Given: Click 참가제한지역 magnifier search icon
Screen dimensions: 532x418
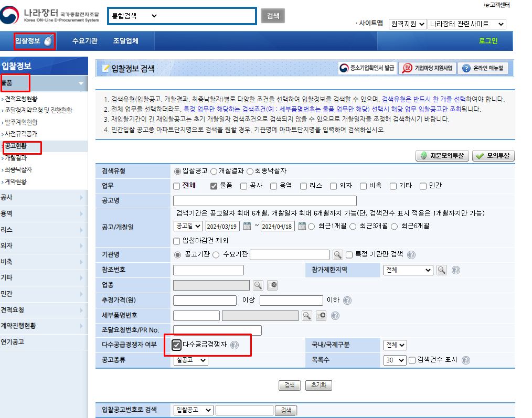Looking at the screenshot, I should tap(441, 270).
